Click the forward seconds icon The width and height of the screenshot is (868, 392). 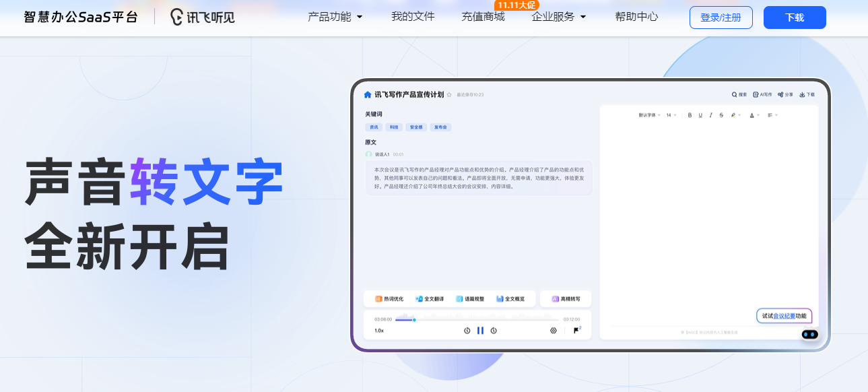[494, 331]
